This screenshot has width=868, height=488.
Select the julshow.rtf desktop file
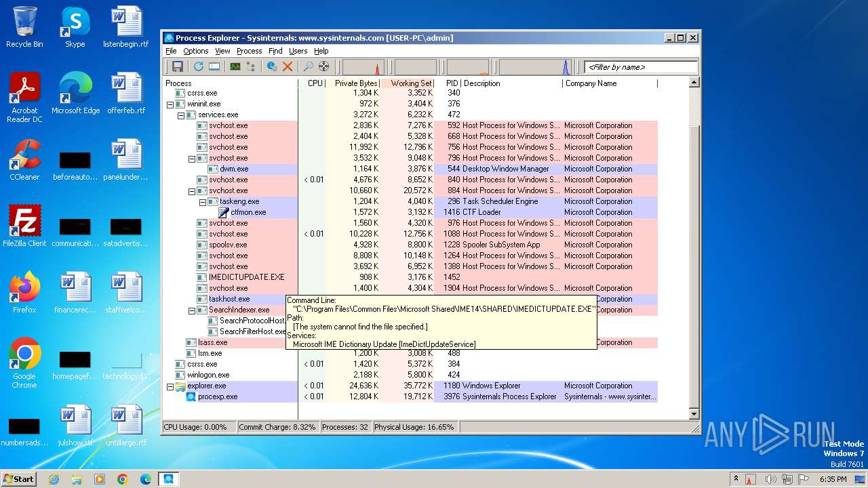pos(75,426)
